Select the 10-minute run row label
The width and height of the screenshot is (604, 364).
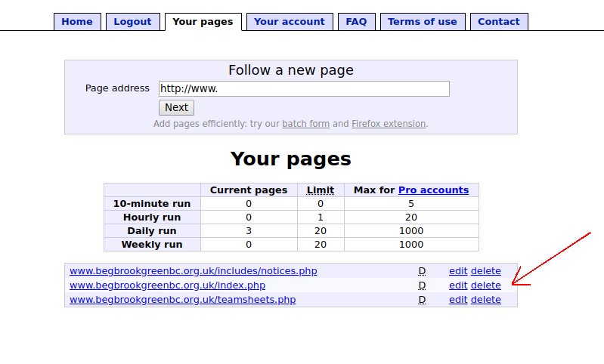[152, 204]
